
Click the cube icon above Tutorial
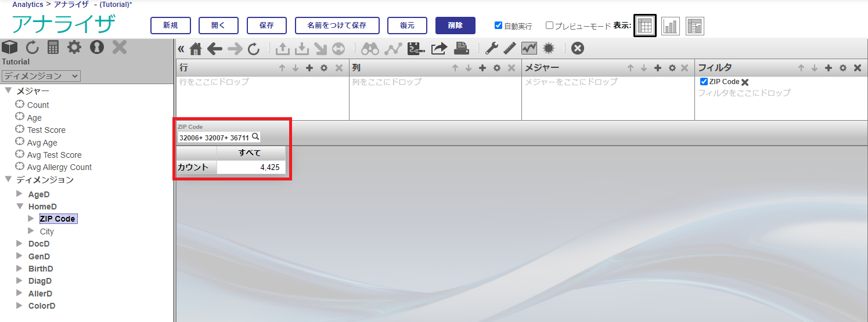(x=10, y=47)
